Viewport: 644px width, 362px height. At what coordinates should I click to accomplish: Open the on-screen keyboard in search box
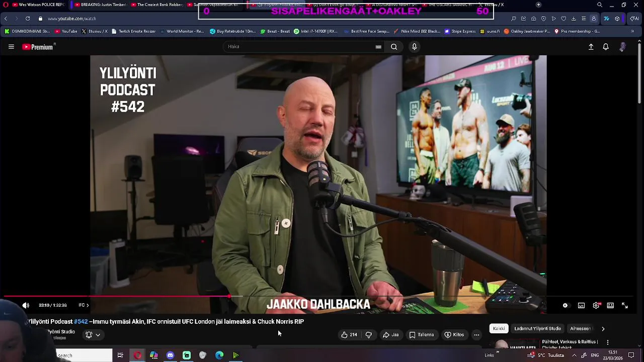click(x=378, y=47)
